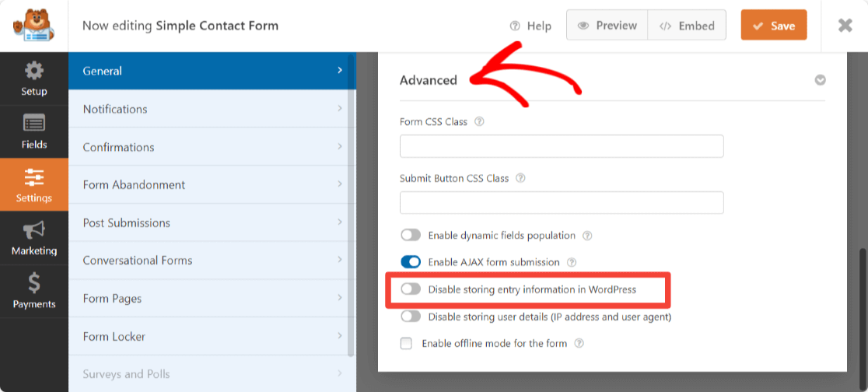This screenshot has height=392, width=868.
Task: Show help for dynamic fields population
Action: (588, 236)
